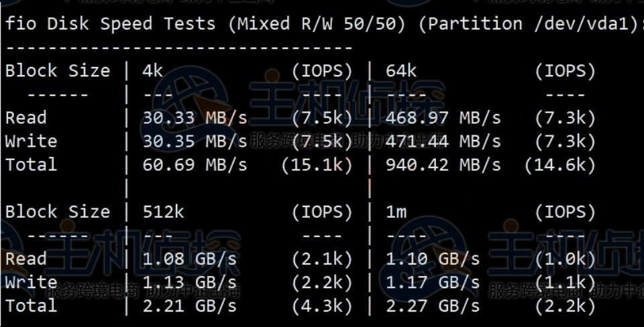Click the 64k block size header
Screen dimensions: 644x327
(x=401, y=71)
